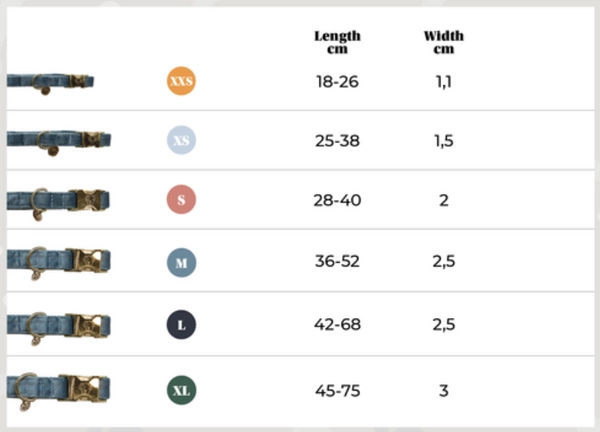Select the light blue XS size badge

coord(181,141)
